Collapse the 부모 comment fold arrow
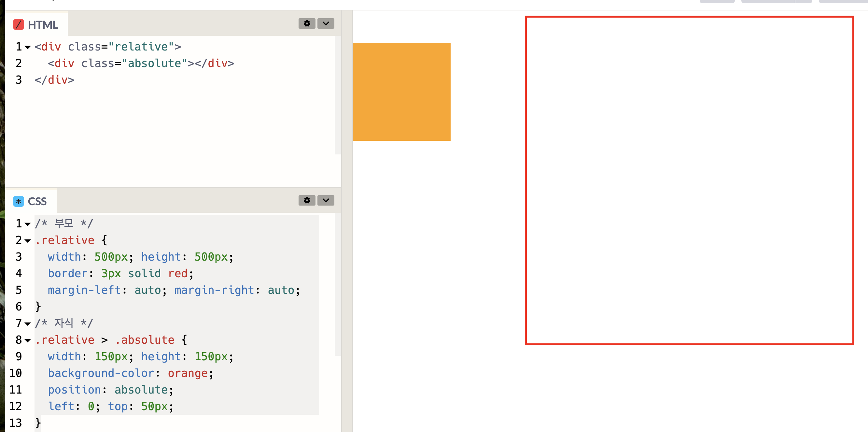Image resolution: width=868 pixels, height=432 pixels. pos(28,224)
